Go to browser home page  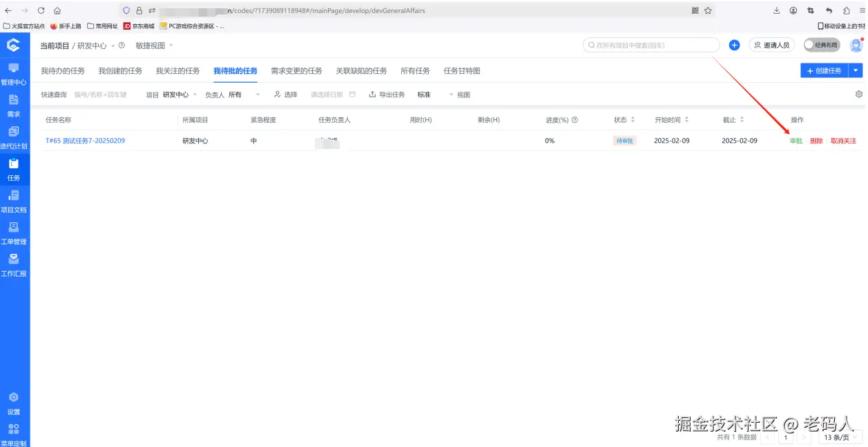click(x=57, y=10)
